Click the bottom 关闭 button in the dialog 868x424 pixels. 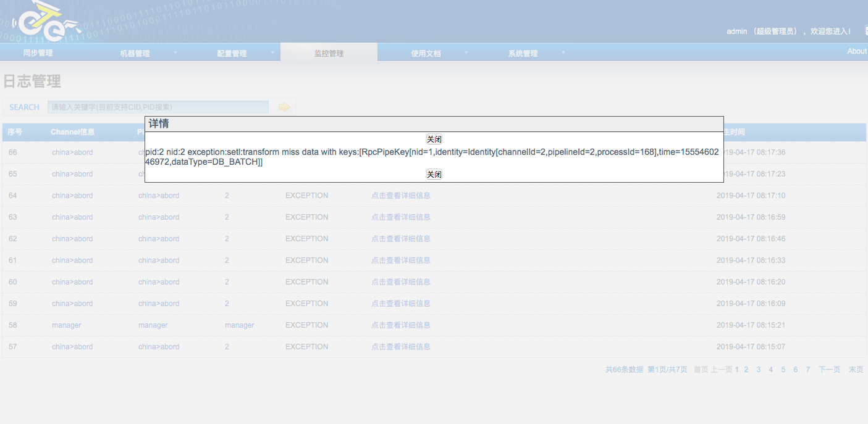(x=434, y=174)
